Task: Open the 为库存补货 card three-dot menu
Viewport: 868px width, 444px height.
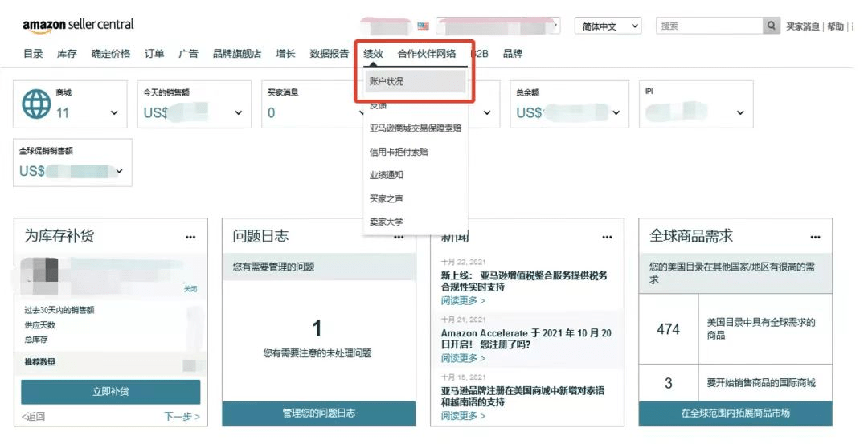Action: 190,237
